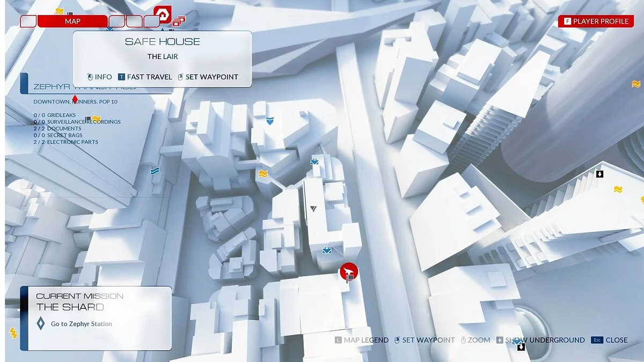Select the black down-arrow marker under Show Underground
The width and height of the screenshot is (644, 362).
[x=521, y=347]
